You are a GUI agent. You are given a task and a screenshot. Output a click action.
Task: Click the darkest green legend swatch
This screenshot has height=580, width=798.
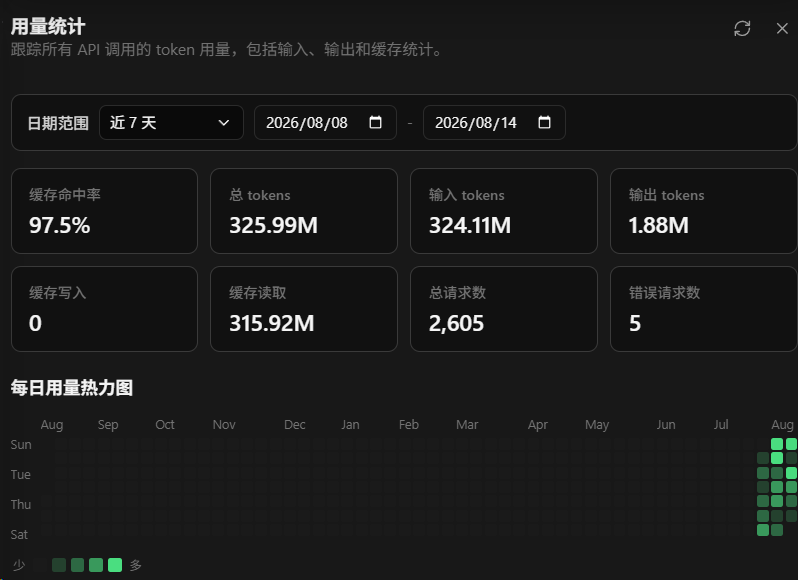[59, 565]
